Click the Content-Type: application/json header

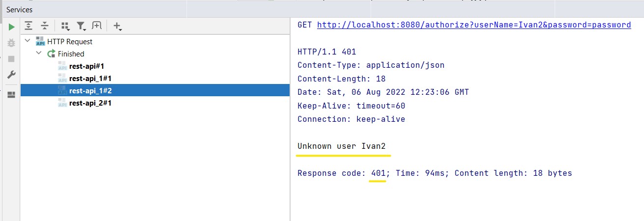(371, 65)
